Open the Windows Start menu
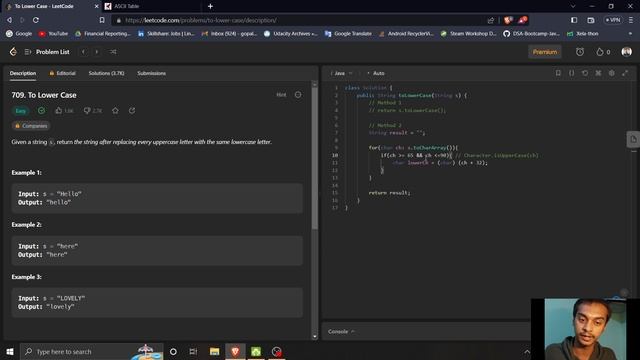Screen dimensions: 640x360 click(x=10, y=351)
